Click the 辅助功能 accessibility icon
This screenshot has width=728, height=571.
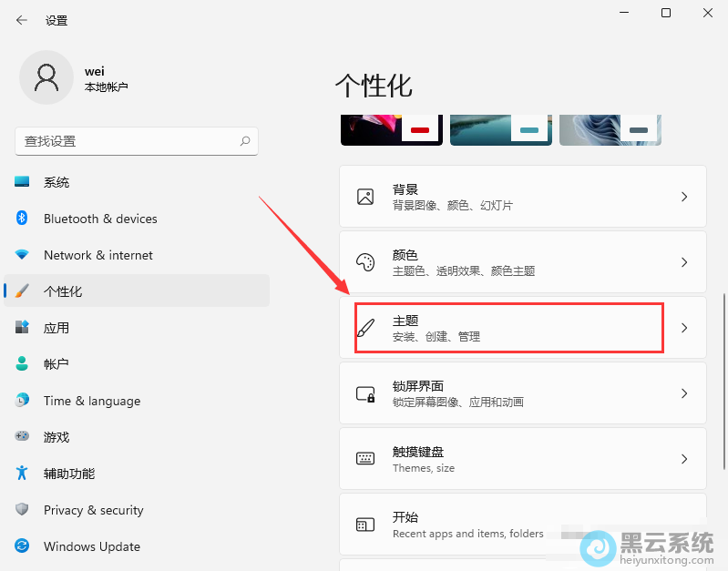coord(23,474)
